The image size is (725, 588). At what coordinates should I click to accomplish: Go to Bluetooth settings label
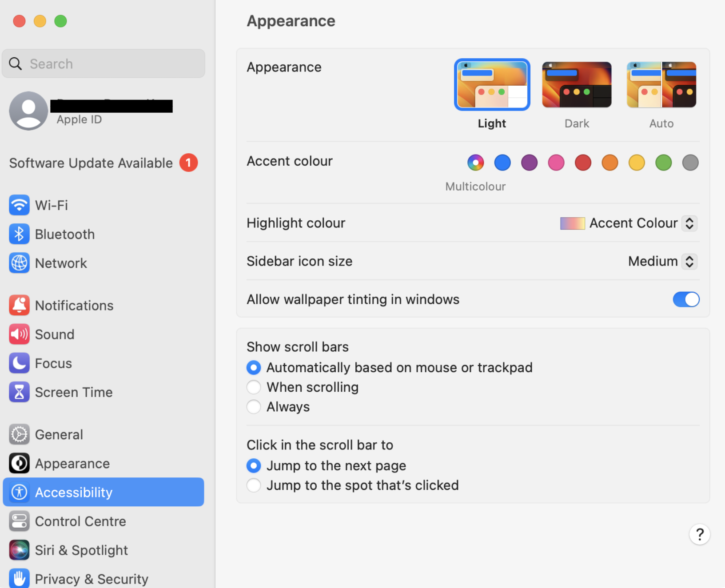[65, 234]
